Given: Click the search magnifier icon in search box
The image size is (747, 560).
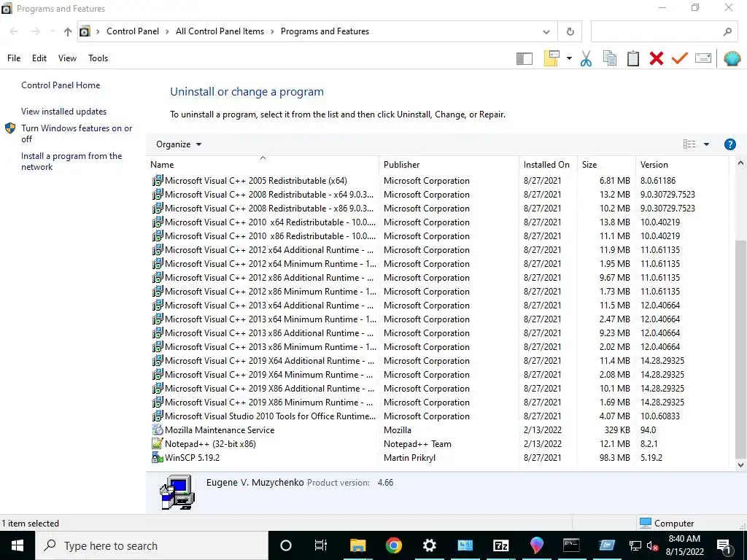Looking at the screenshot, I should point(727,32).
